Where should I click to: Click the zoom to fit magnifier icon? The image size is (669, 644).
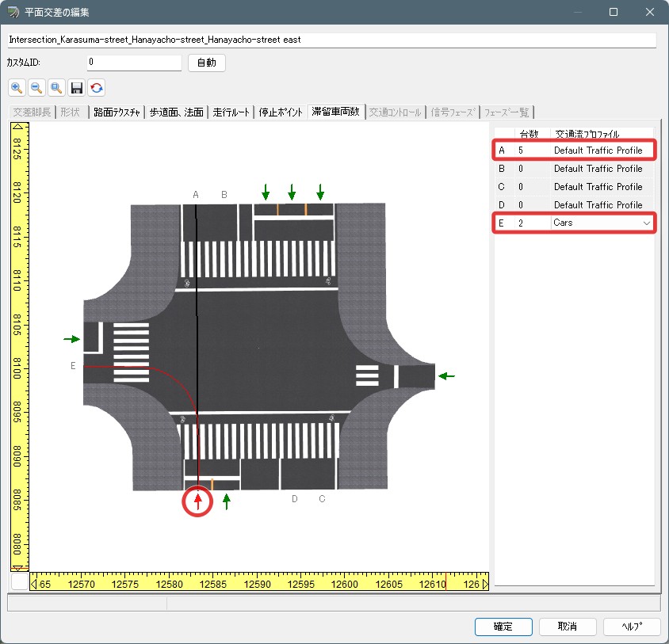[x=56, y=88]
